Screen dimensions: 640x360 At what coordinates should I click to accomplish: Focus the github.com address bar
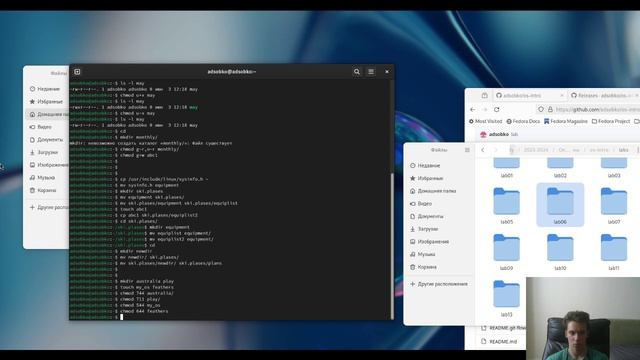(x=598, y=109)
